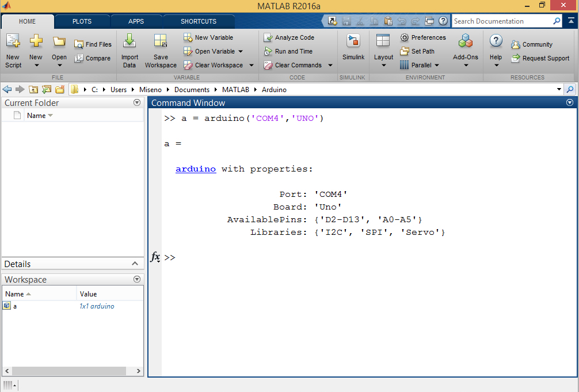Screen dimensions: 579x392
Task: Launch Simulink
Action: coord(353,47)
